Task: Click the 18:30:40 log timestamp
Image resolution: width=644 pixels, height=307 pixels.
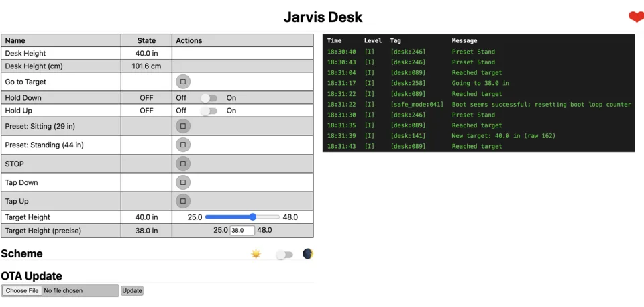Action: (341, 52)
